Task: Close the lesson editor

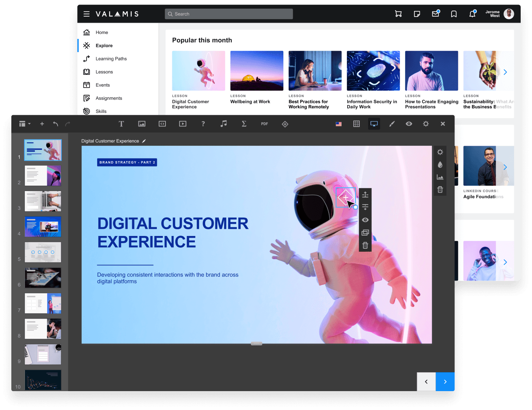Action: pyautogui.click(x=443, y=124)
